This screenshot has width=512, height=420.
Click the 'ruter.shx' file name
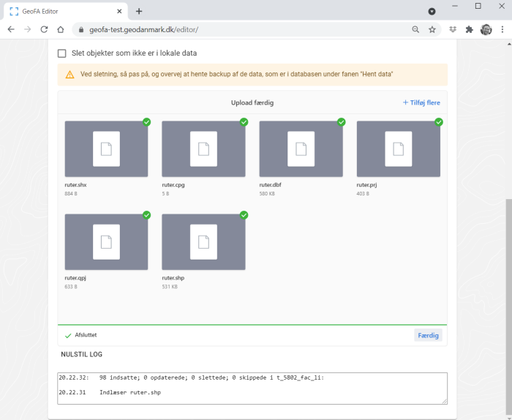coord(75,185)
